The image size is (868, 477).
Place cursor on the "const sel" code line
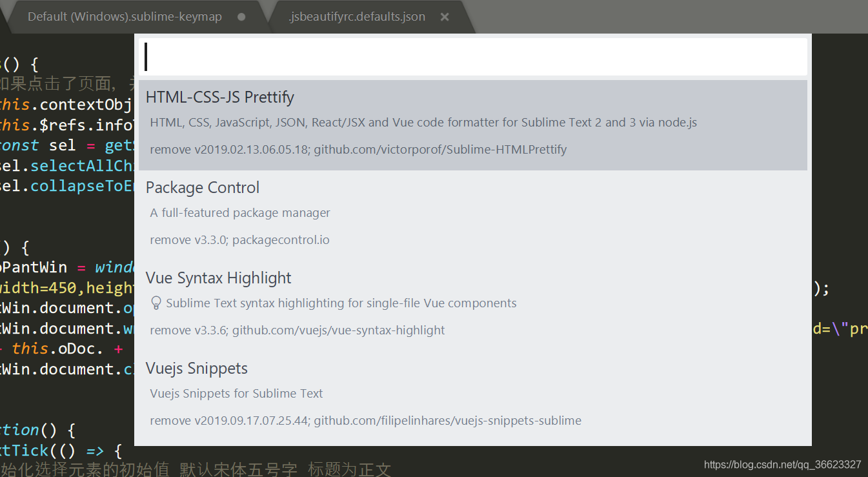pyautogui.click(x=65, y=146)
